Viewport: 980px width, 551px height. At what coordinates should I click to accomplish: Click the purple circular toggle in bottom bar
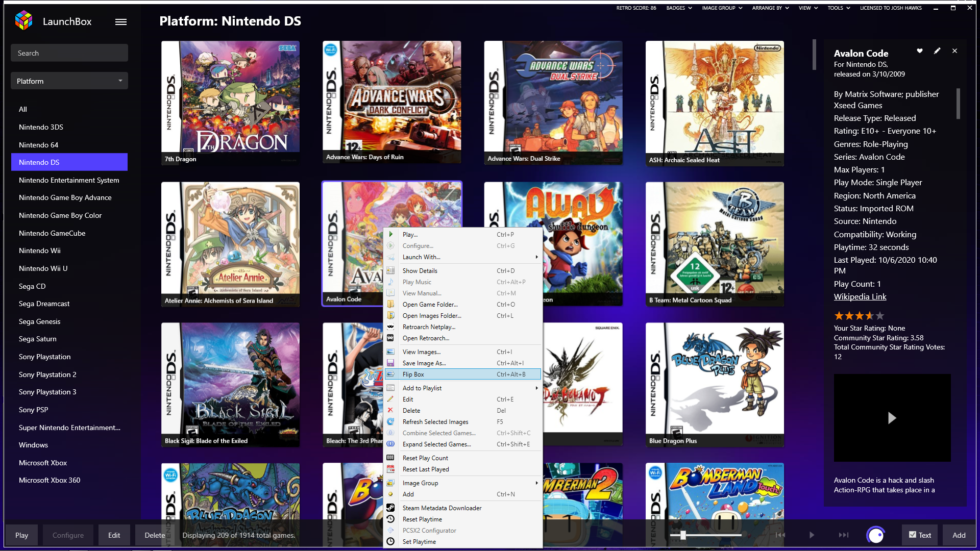click(876, 535)
